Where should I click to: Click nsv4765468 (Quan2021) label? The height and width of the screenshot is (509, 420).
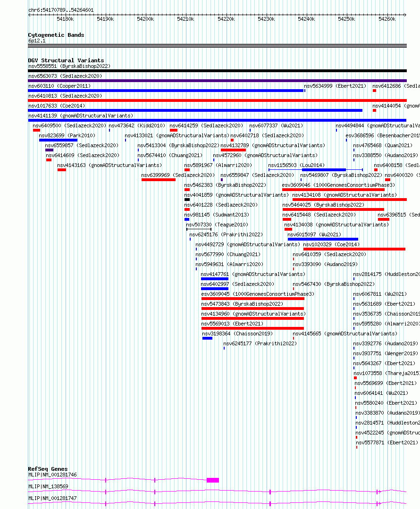pyautogui.click(x=383, y=145)
